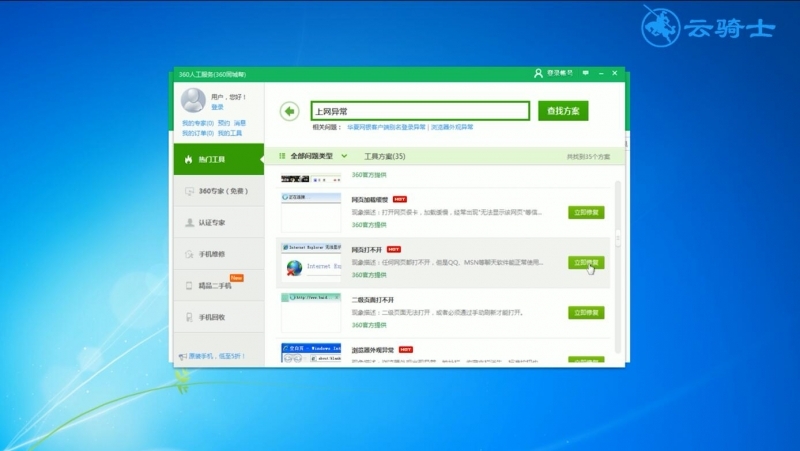The image size is (800, 451).
Task: Click the results list vertical scrollbar
Action: point(618,267)
